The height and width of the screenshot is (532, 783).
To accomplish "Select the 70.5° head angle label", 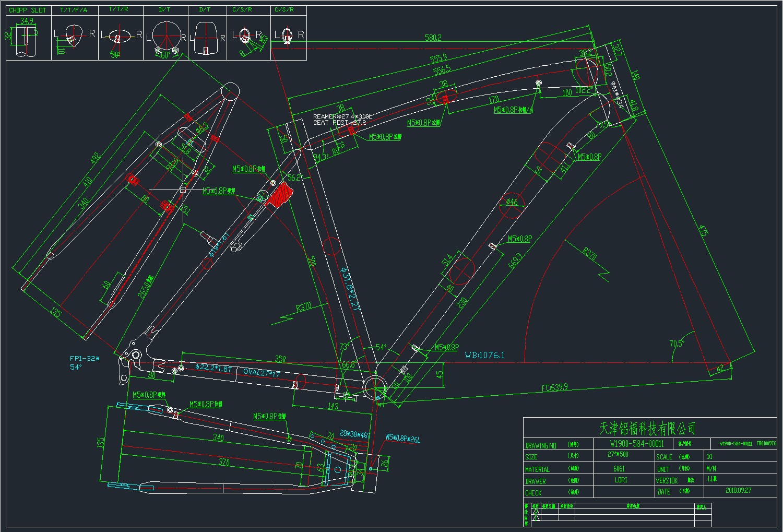I will (x=677, y=344).
